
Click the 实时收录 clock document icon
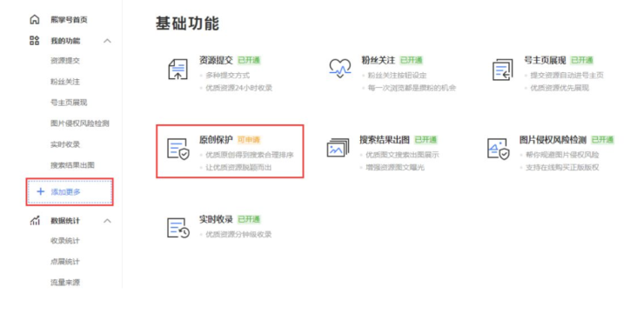coord(178,228)
